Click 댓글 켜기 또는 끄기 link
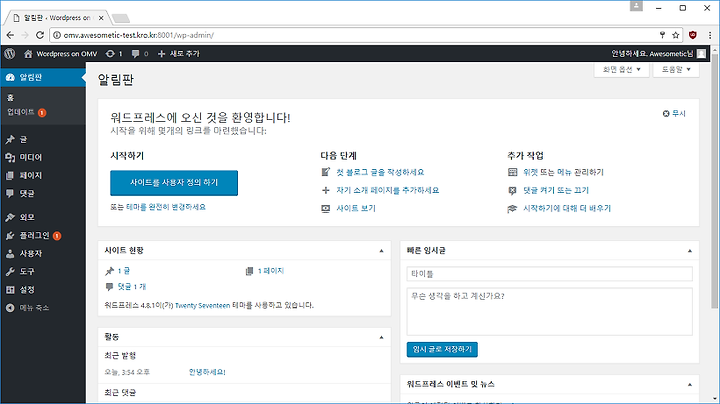720x404 pixels. coord(556,190)
